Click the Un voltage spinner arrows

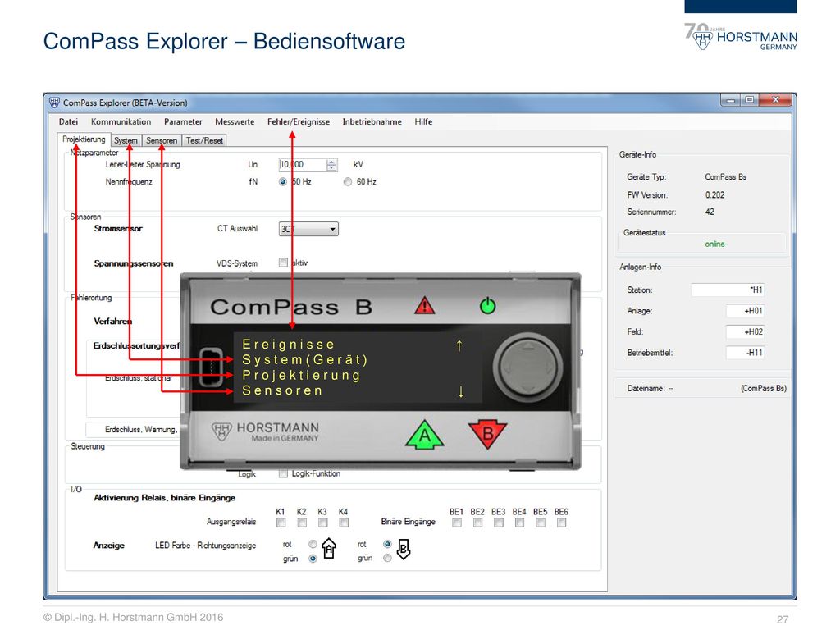click(x=331, y=164)
